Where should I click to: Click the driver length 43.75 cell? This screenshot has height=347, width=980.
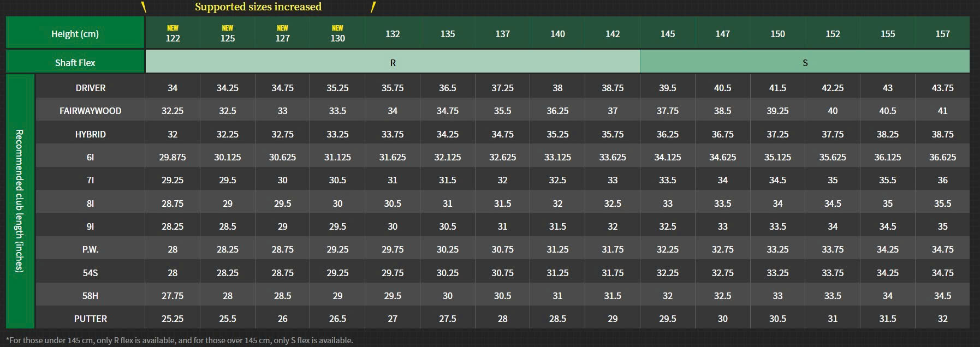point(942,88)
